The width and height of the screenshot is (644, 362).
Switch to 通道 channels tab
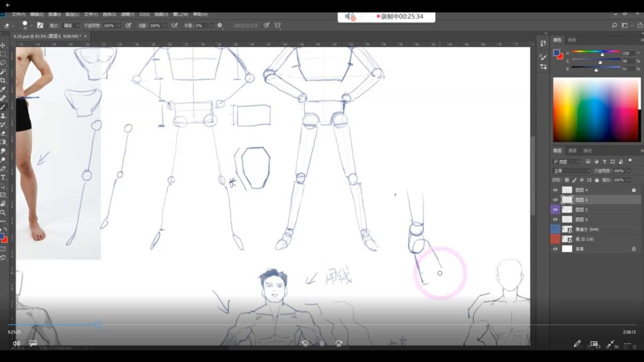(572, 151)
